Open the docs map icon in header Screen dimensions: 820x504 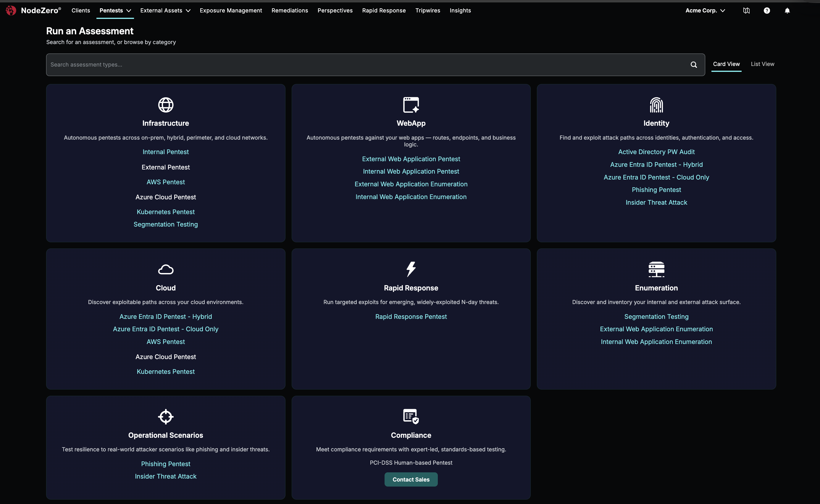coord(746,10)
